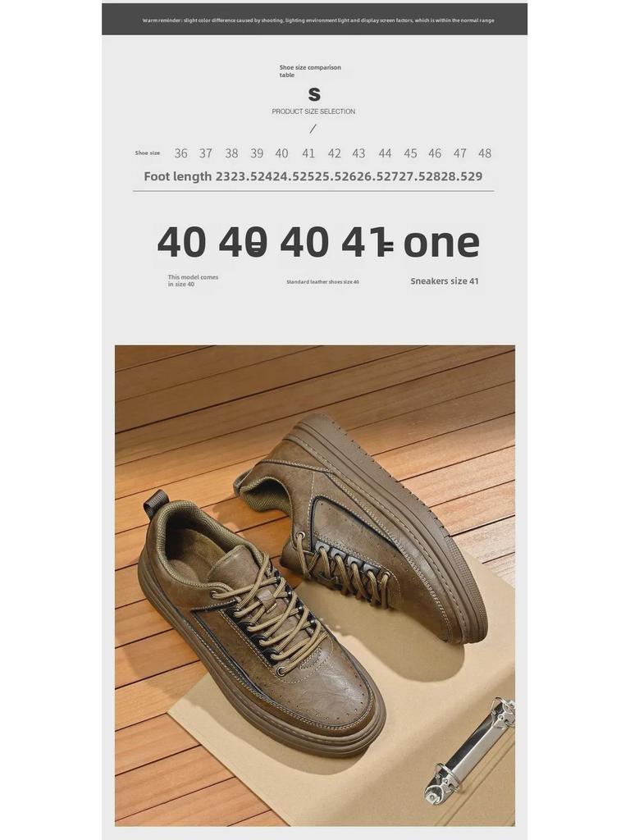Image resolution: width=630 pixels, height=840 pixels.
Task: Click the large bold word one
Action: (x=441, y=243)
